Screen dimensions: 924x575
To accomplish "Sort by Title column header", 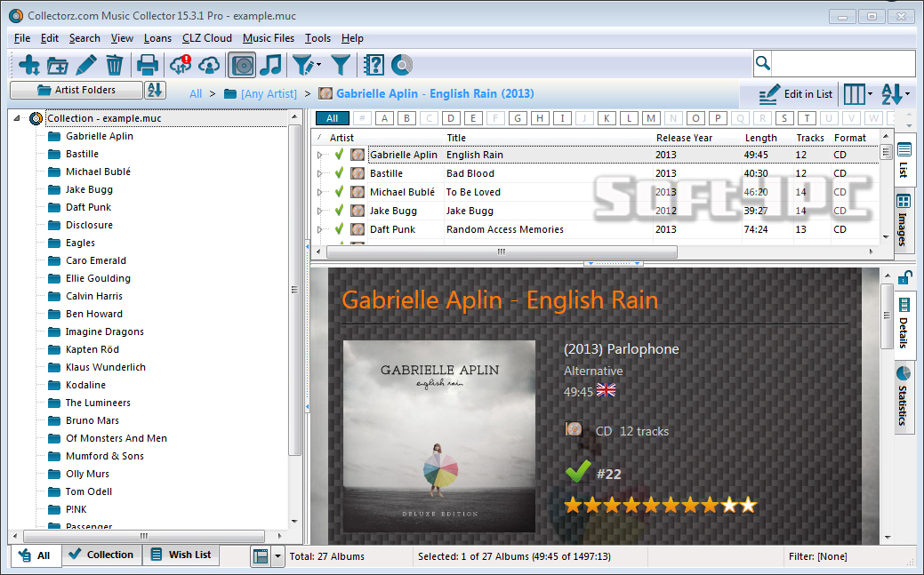I will click(x=456, y=138).
